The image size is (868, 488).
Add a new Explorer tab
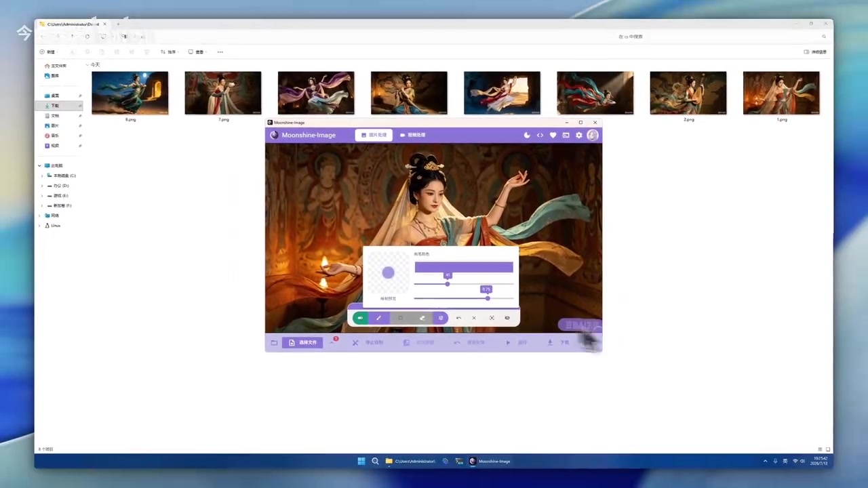[x=118, y=24]
